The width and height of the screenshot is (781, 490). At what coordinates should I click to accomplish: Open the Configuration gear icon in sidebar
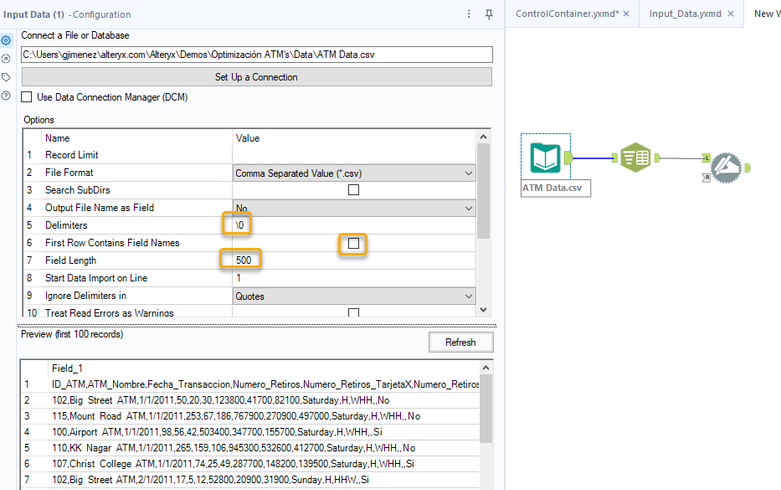(x=6, y=40)
